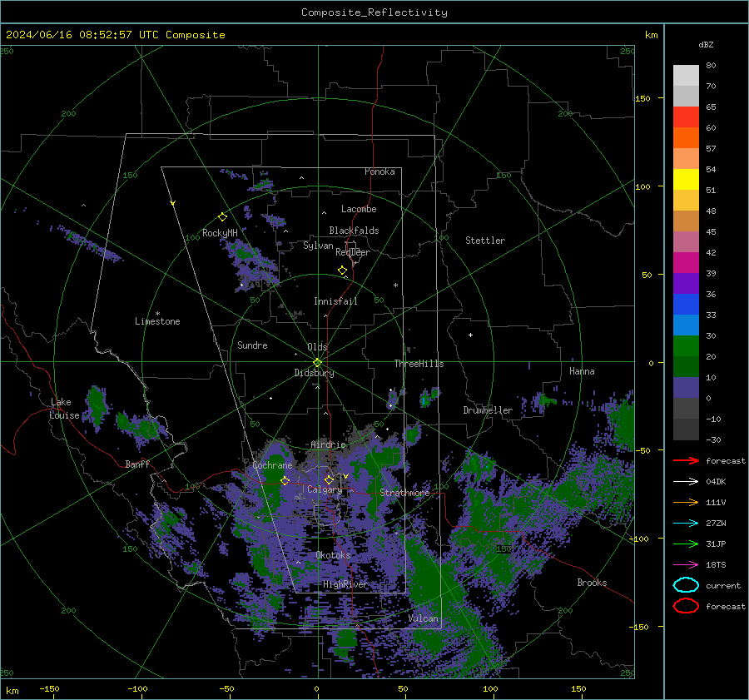Click the Limestone label
Screen dimensions: 749x700
click(157, 321)
